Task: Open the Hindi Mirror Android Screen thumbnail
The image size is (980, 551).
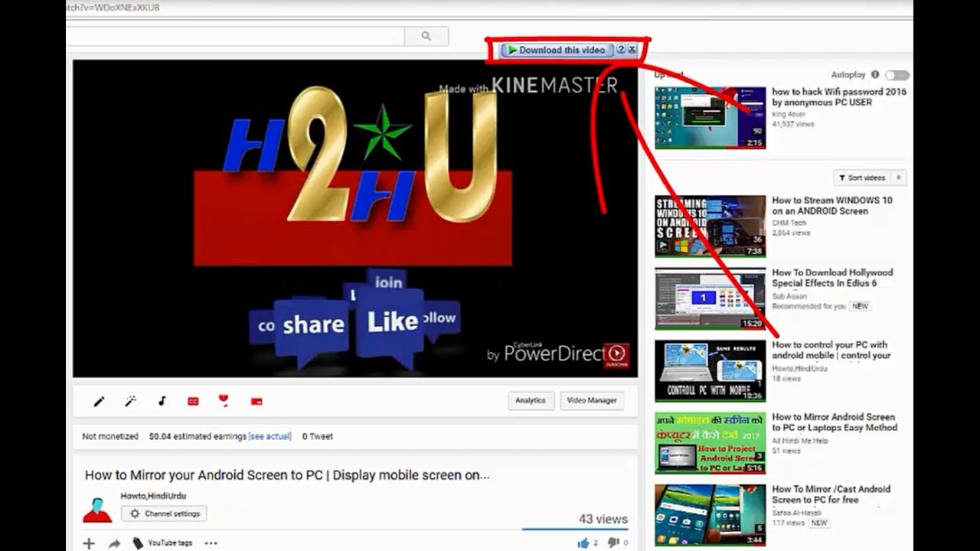Action: [x=710, y=443]
